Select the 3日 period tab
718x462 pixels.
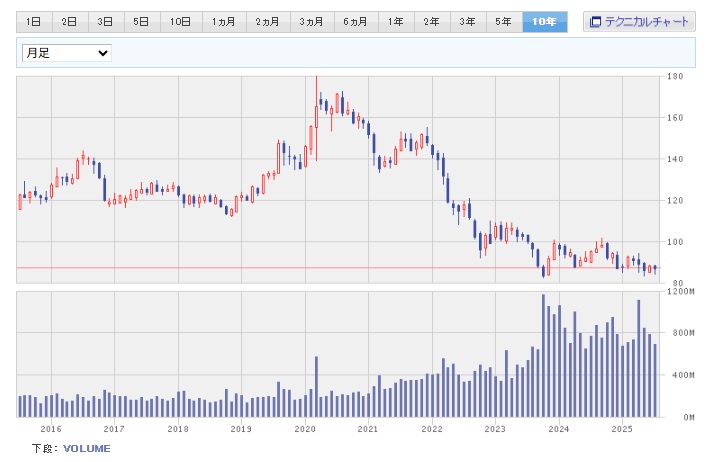106,22
